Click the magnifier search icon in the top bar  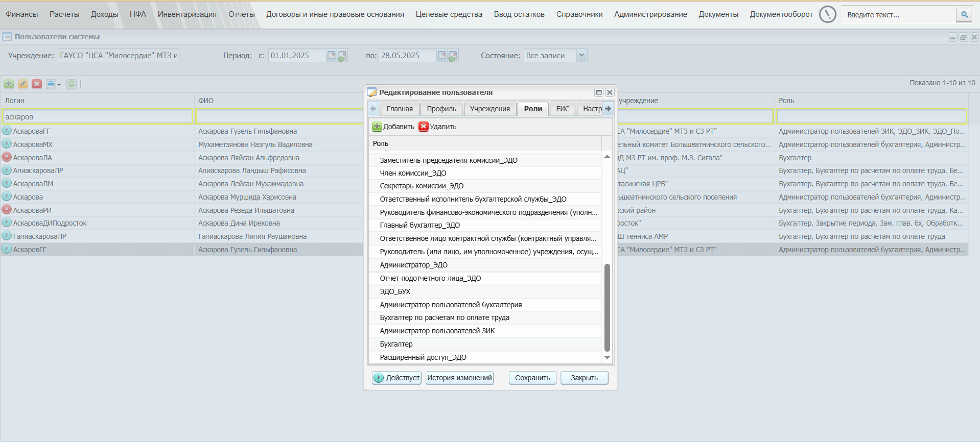pos(964,15)
